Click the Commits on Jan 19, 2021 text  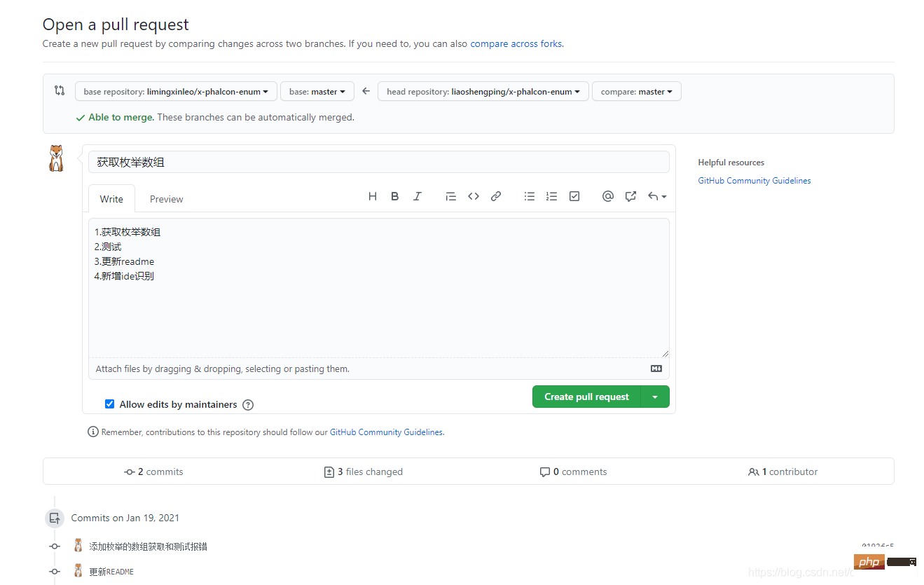(x=125, y=518)
